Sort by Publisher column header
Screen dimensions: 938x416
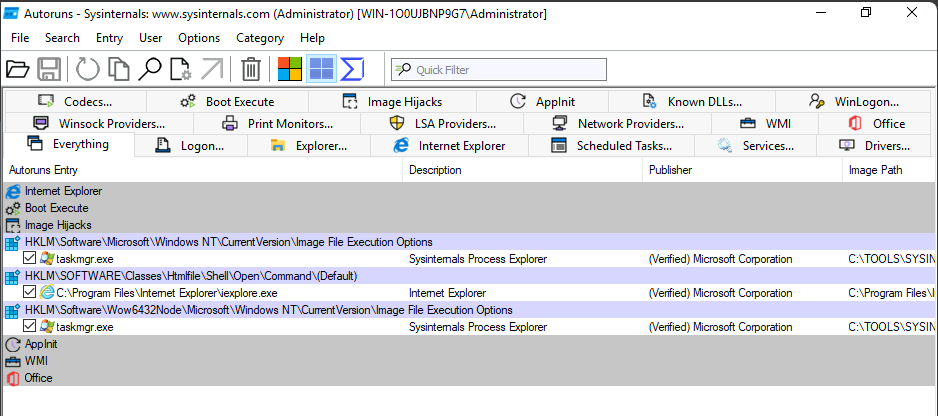(742, 170)
